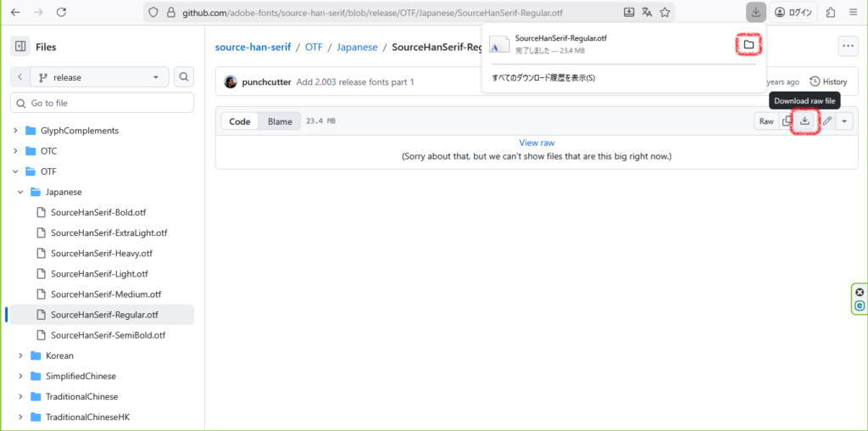Open the downloaded file's containing folder

coord(748,44)
